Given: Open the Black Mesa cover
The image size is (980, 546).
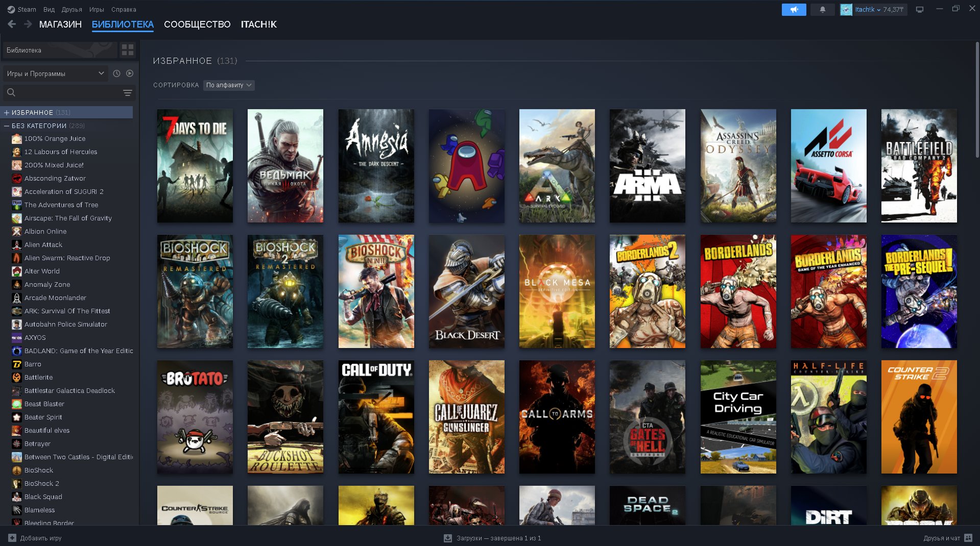Looking at the screenshot, I should 557,291.
